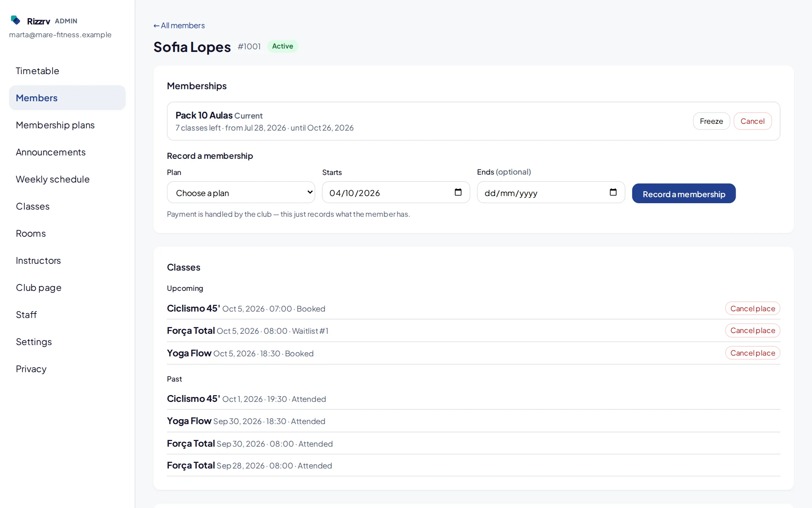Open Timetable in the sidebar
Screen dimensions: 812x508
pos(67,71)
